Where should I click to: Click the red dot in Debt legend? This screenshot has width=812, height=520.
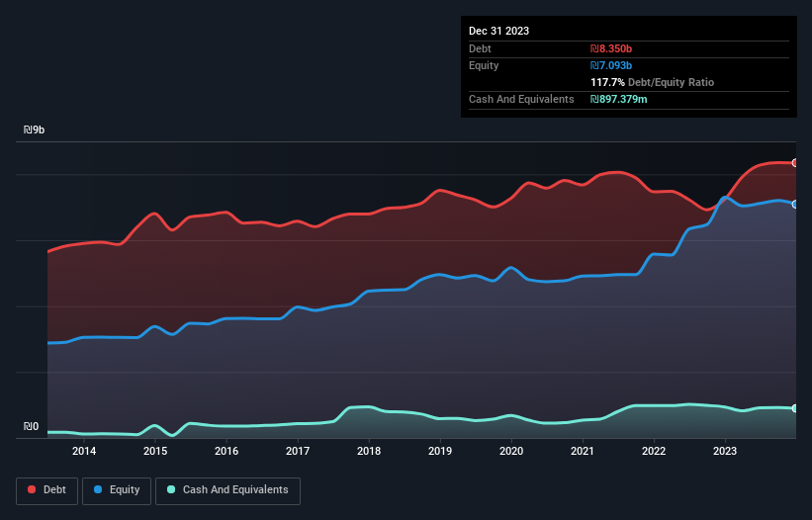[x=32, y=489]
